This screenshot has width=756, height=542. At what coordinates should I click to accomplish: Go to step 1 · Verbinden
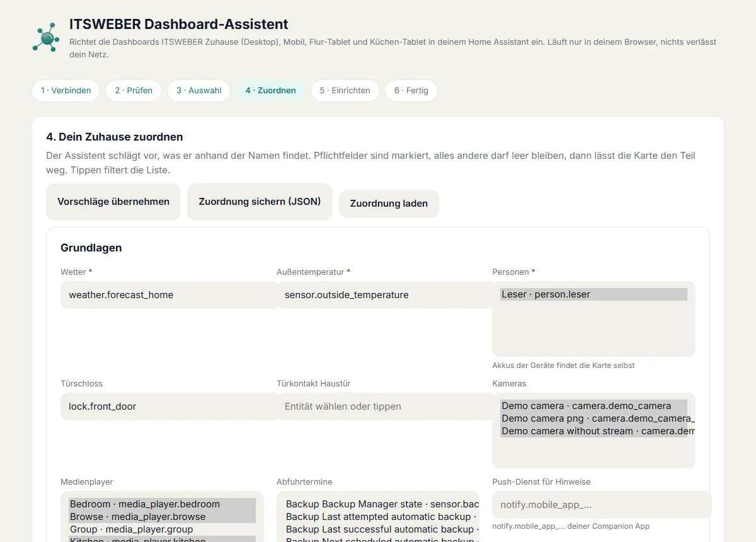66,90
